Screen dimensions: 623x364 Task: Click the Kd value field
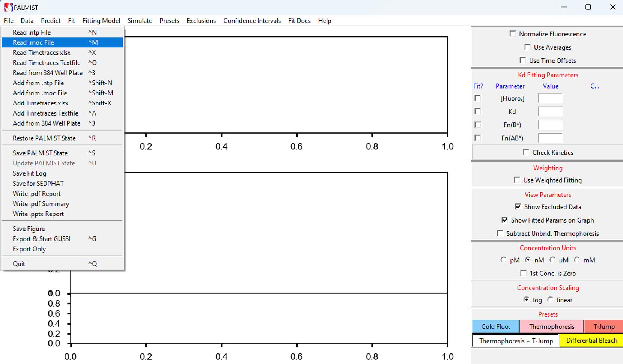tap(550, 111)
